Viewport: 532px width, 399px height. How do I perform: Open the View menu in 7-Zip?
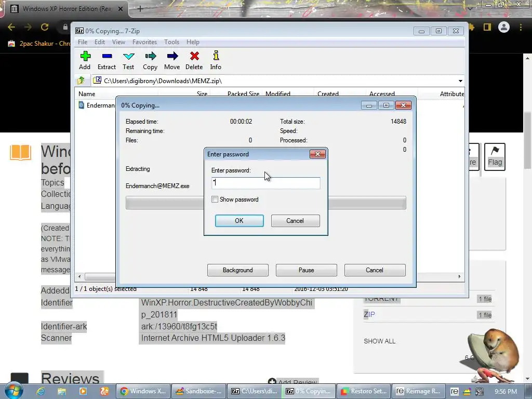click(118, 42)
